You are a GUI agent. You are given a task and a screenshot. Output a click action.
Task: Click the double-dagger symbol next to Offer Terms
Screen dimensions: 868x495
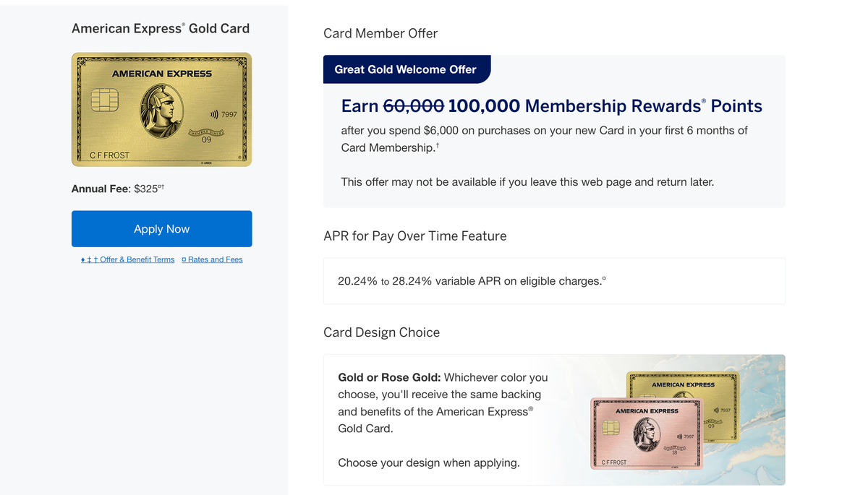pos(90,259)
